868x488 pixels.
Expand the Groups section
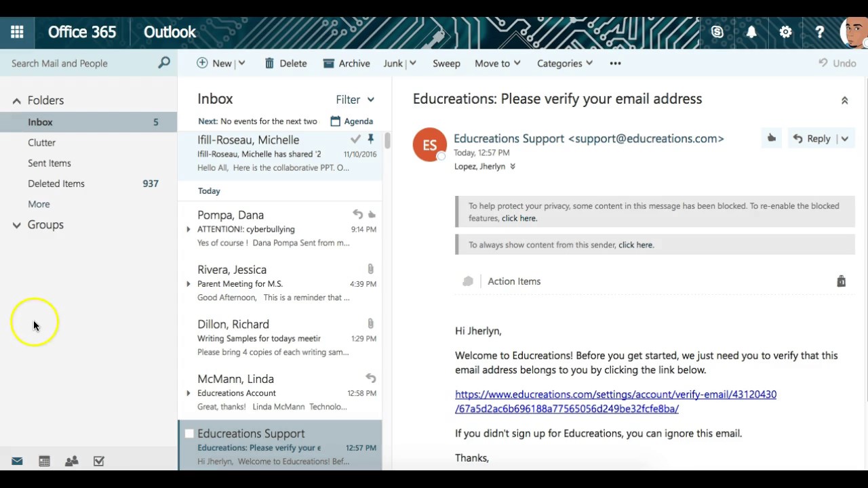(x=17, y=225)
